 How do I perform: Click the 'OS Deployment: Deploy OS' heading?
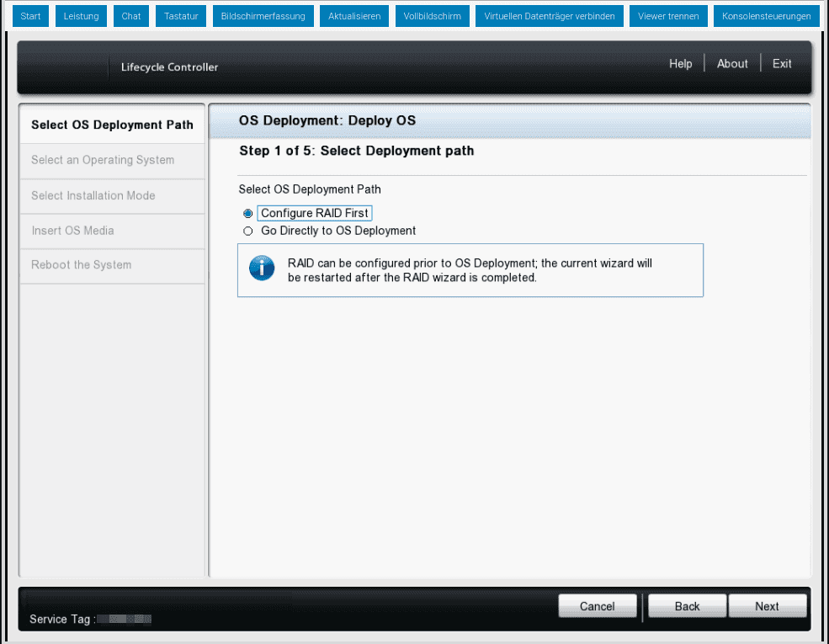327,120
